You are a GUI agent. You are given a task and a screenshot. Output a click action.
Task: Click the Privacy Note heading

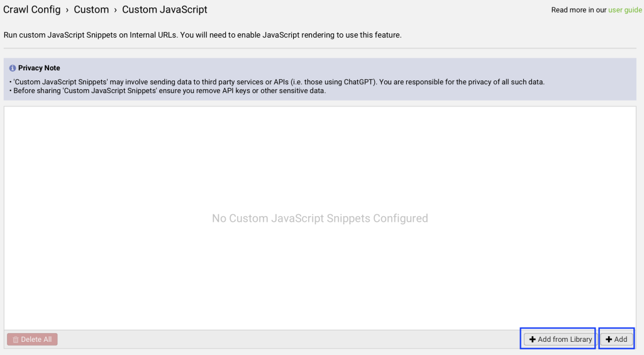pyautogui.click(x=39, y=68)
